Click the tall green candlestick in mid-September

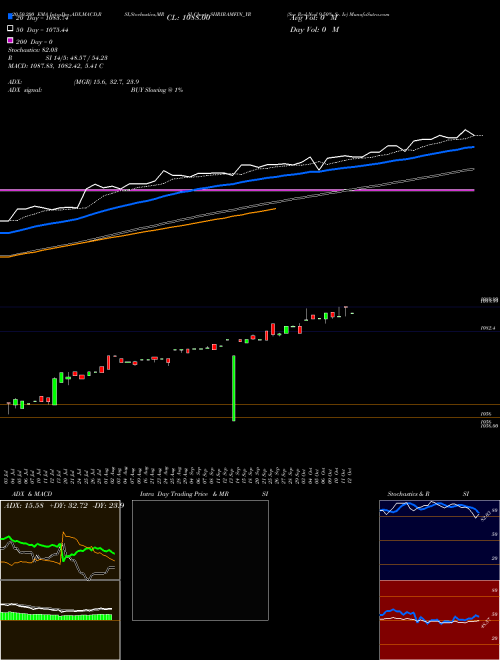234,388
